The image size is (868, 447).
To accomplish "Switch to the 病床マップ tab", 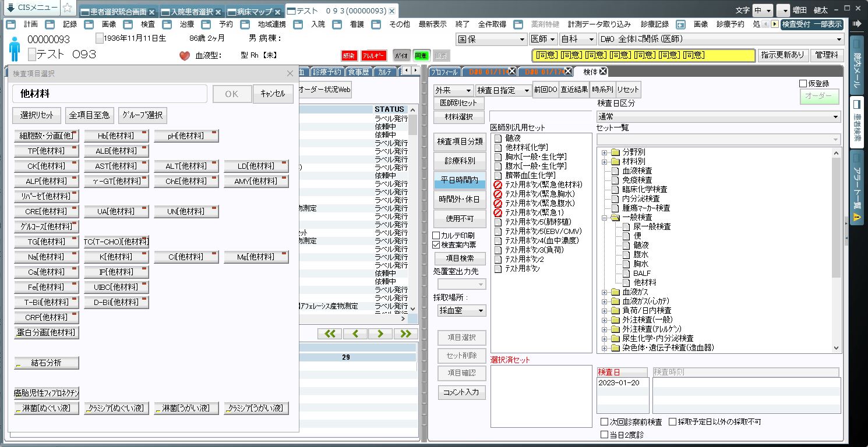I will pyautogui.click(x=255, y=12).
